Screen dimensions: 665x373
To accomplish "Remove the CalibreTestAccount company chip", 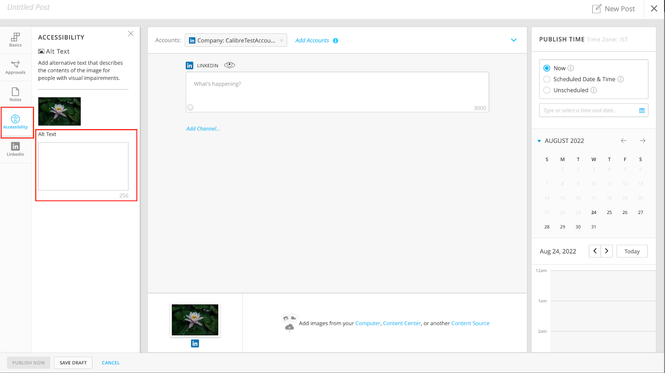I will point(281,40).
